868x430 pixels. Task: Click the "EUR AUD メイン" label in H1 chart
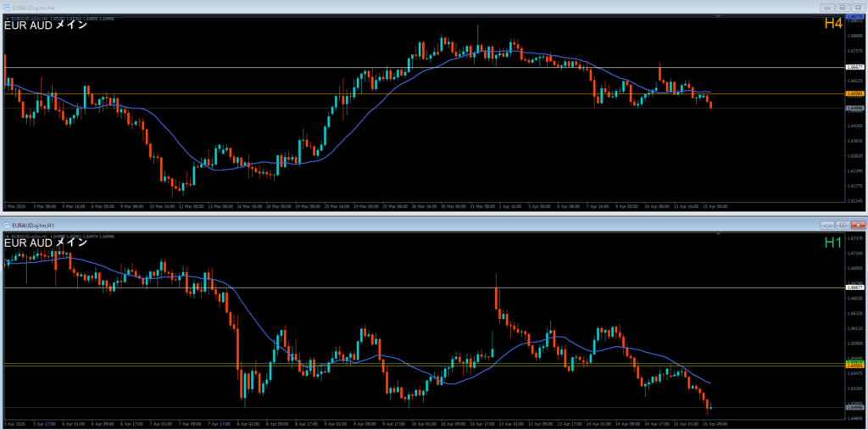click(46, 243)
